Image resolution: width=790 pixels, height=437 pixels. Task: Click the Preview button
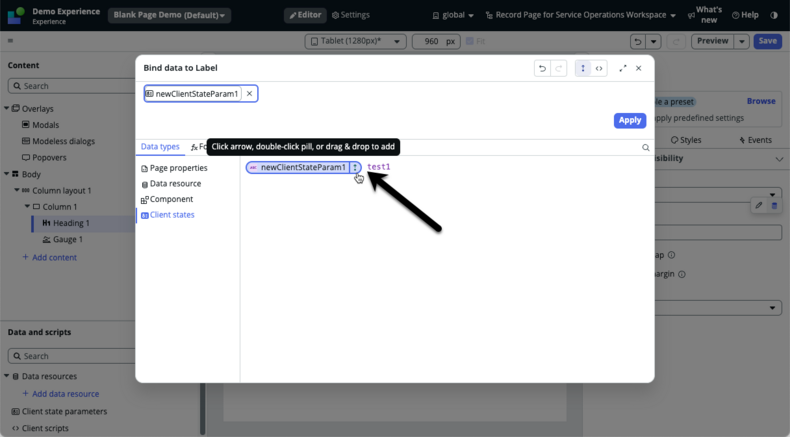pos(712,41)
